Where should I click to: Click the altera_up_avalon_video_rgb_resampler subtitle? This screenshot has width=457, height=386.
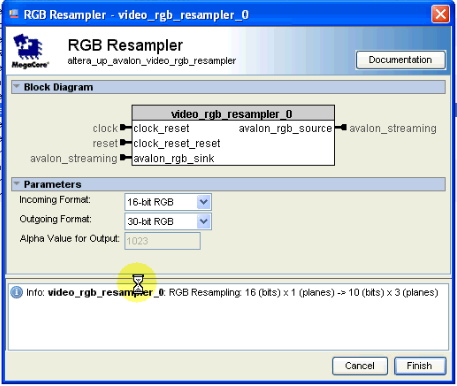point(152,61)
